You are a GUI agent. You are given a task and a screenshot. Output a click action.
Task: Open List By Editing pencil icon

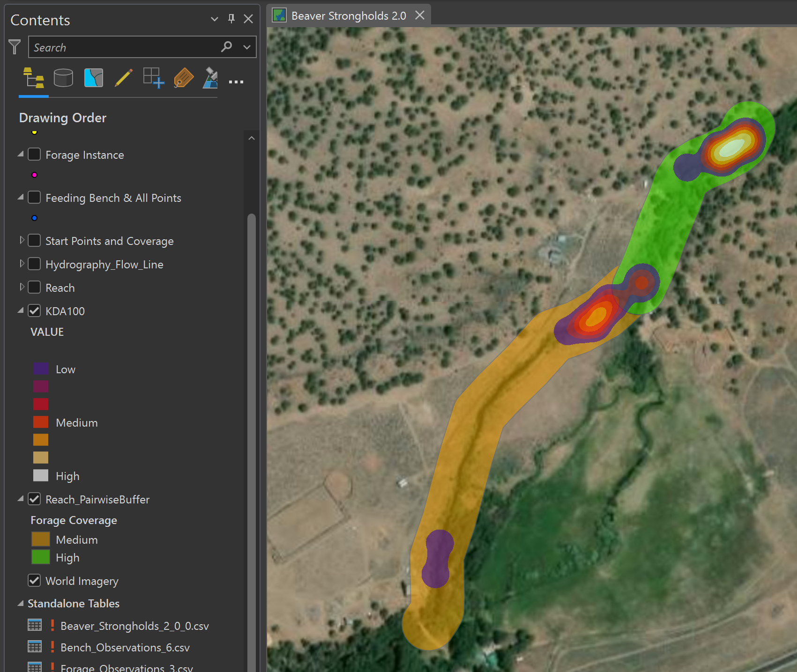(123, 78)
